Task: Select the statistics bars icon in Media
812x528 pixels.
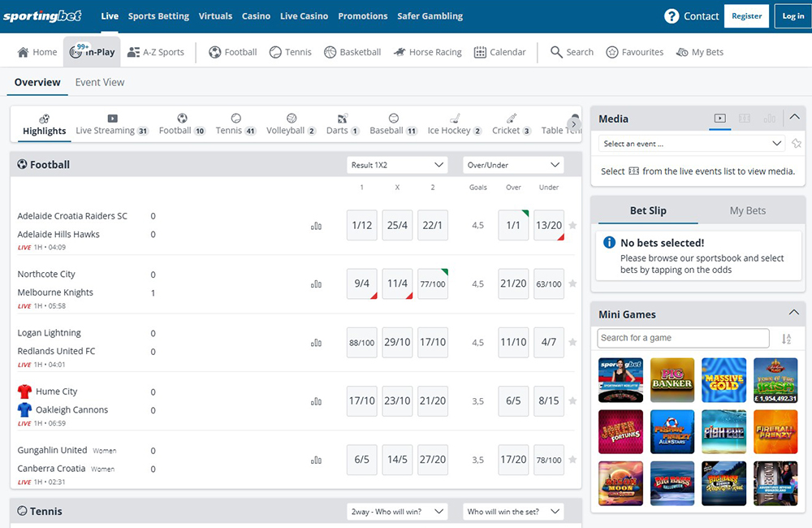Action: pyautogui.click(x=770, y=118)
